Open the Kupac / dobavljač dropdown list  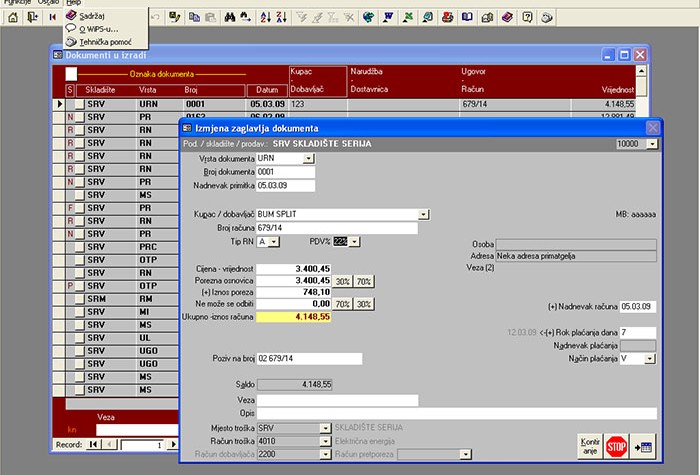coord(423,215)
